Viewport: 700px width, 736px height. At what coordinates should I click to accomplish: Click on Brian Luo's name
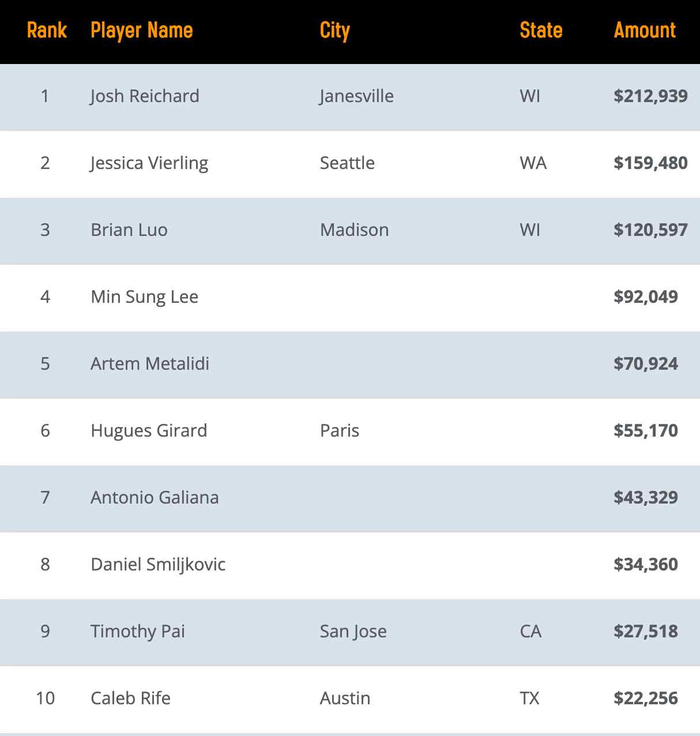[129, 230]
